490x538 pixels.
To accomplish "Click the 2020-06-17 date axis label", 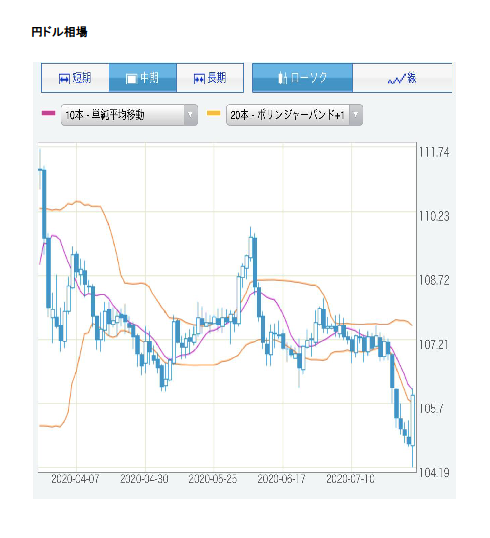I will point(281,479).
